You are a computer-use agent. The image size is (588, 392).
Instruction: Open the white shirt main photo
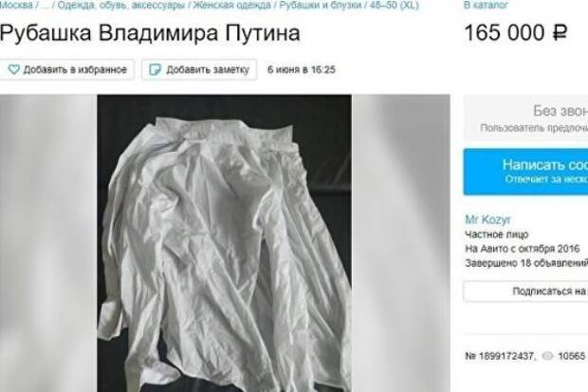point(224,243)
